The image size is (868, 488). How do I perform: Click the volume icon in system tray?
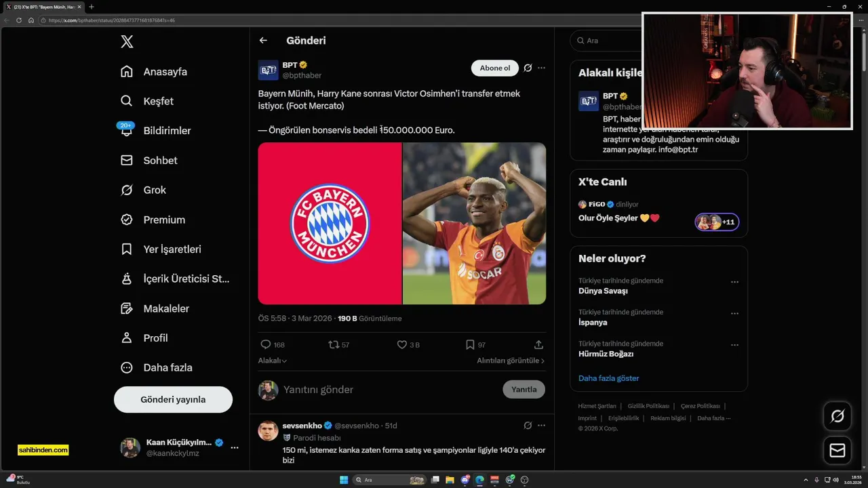click(836, 480)
